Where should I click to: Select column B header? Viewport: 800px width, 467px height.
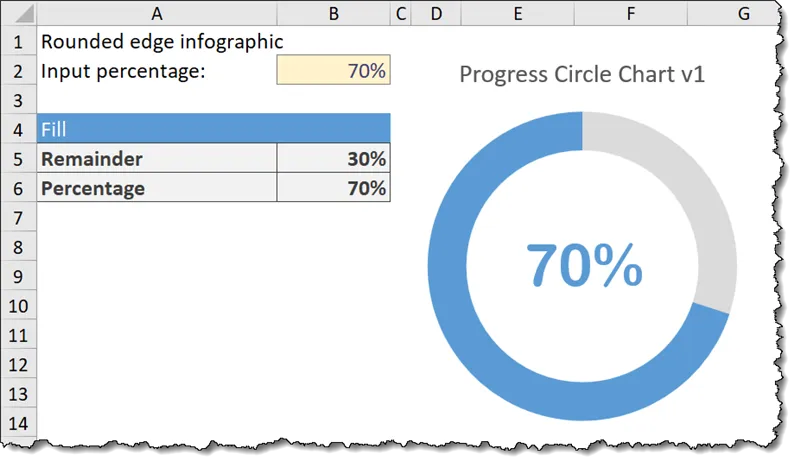333,14
